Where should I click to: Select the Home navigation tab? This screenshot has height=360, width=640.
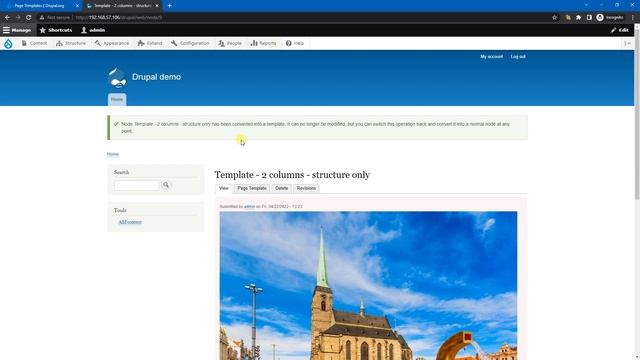pyautogui.click(x=117, y=100)
